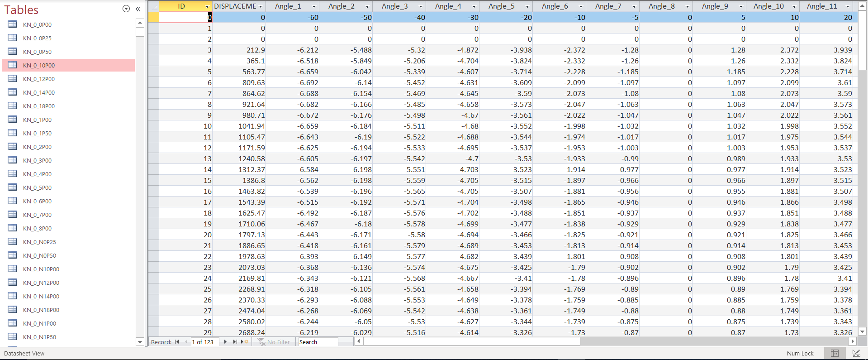Image resolution: width=868 pixels, height=360 pixels.
Task: Switch to Datasheet View icon in status bar
Action: tap(835, 353)
